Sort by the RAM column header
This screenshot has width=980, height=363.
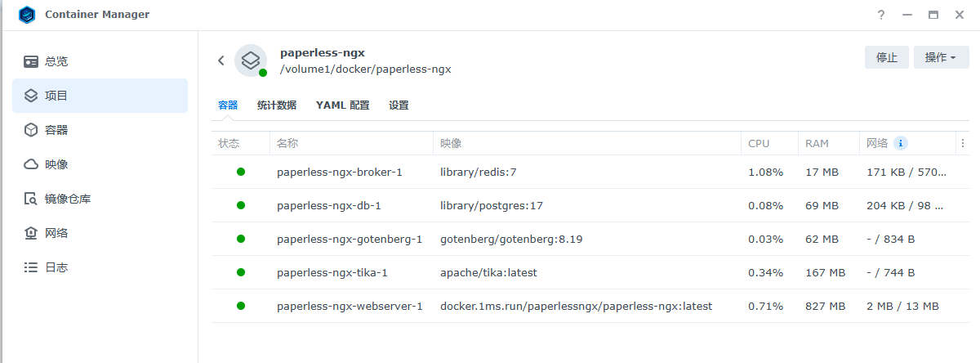click(829, 143)
